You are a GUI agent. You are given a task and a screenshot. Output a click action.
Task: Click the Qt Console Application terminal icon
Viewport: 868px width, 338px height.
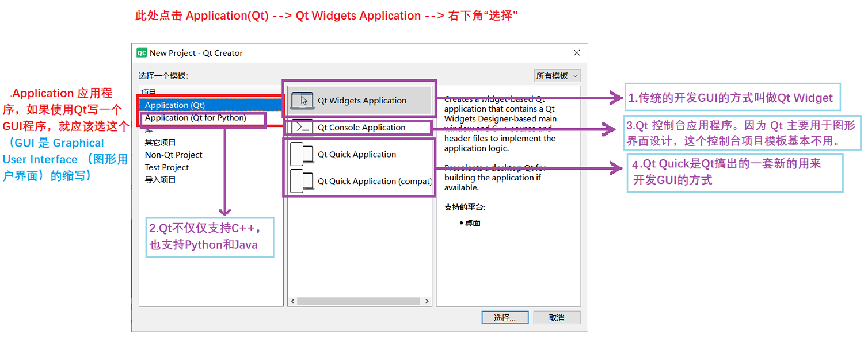pyautogui.click(x=303, y=128)
